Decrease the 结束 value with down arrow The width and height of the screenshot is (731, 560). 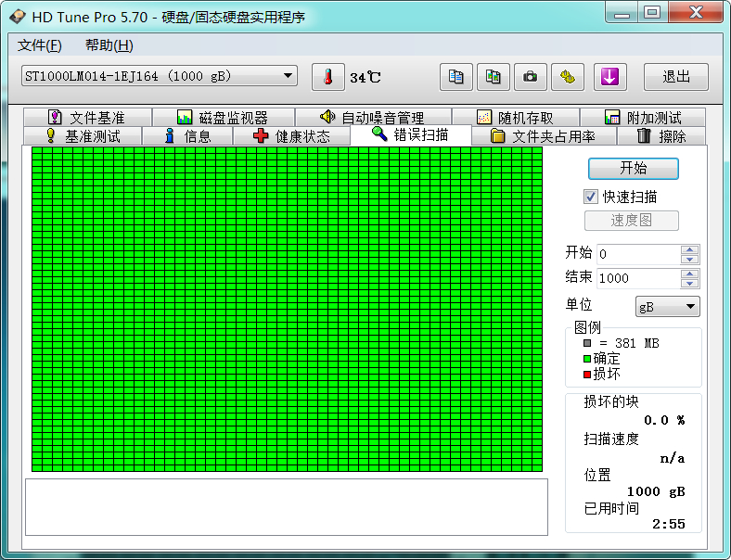689,284
